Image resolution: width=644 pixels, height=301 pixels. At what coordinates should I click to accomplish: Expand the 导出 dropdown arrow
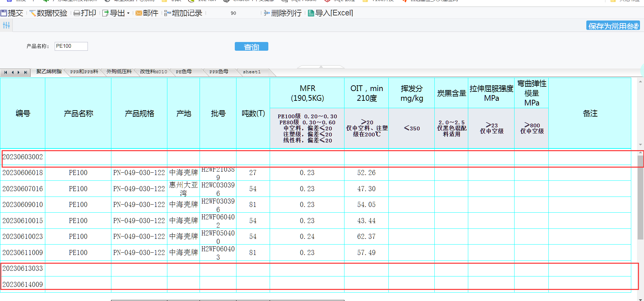pyautogui.click(x=128, y=13)
